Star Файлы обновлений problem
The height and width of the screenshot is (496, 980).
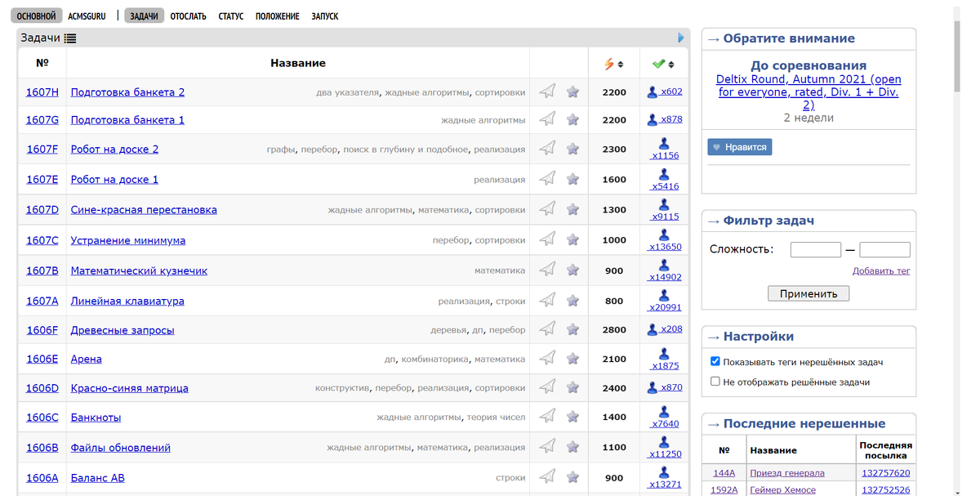tap(573, 447)
